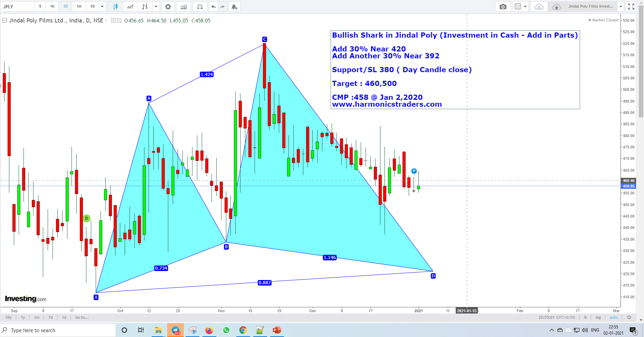Zoom range to 1m
Screen dimensions: 644x337
37,317
